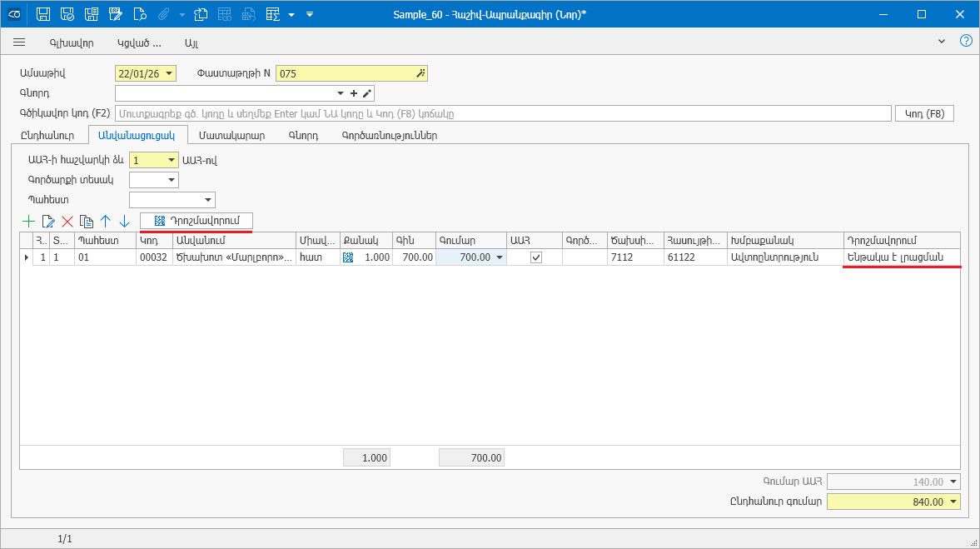Move row down with blue down arrow

[124, 222]
